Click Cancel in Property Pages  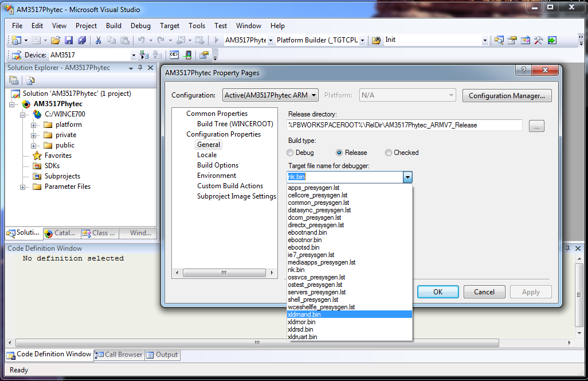point(484,292)
